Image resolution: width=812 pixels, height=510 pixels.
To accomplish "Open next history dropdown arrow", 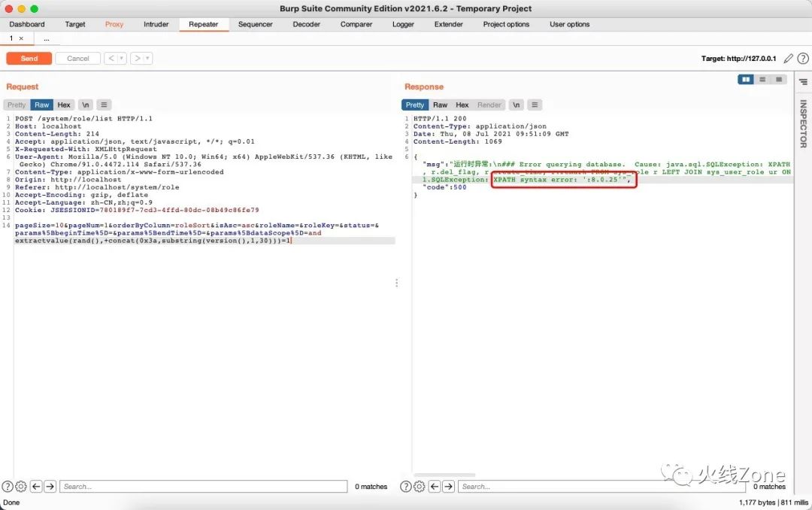I will point(147,59).
